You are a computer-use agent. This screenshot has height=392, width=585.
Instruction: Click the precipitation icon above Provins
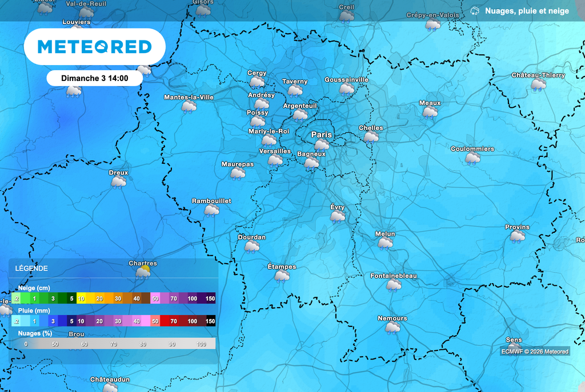tap(518, 235)
